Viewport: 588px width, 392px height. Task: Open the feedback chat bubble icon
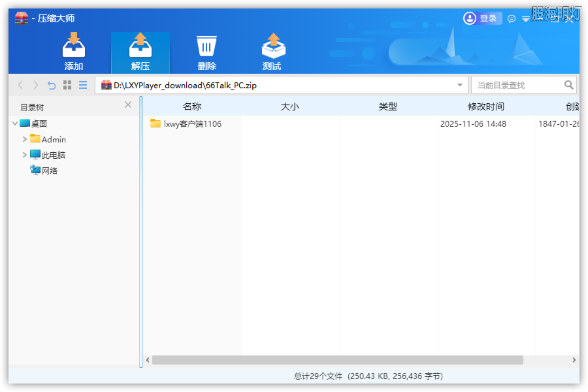coord(511,19)
